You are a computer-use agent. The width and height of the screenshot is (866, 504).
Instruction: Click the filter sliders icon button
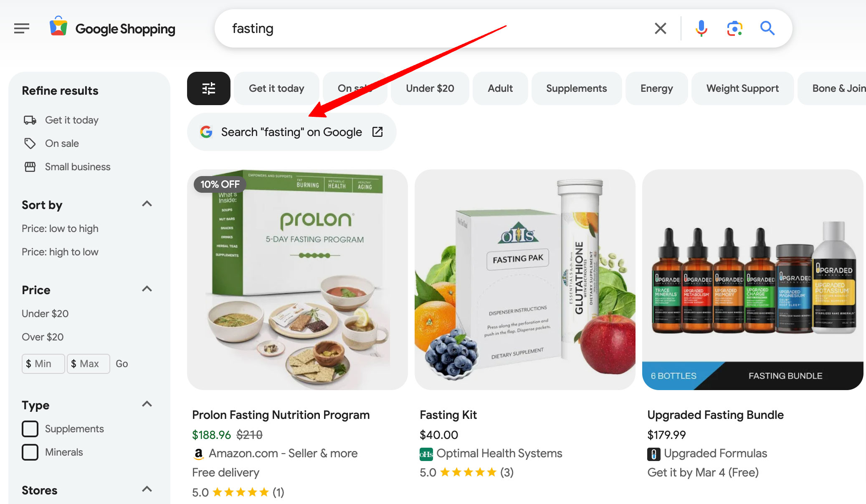[x=208, y=88]
